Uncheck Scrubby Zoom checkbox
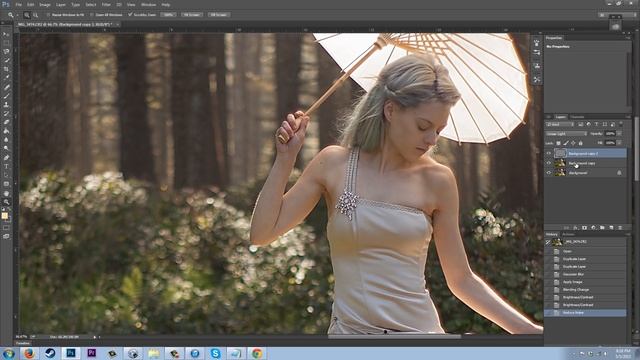 [x=130, y=15]
